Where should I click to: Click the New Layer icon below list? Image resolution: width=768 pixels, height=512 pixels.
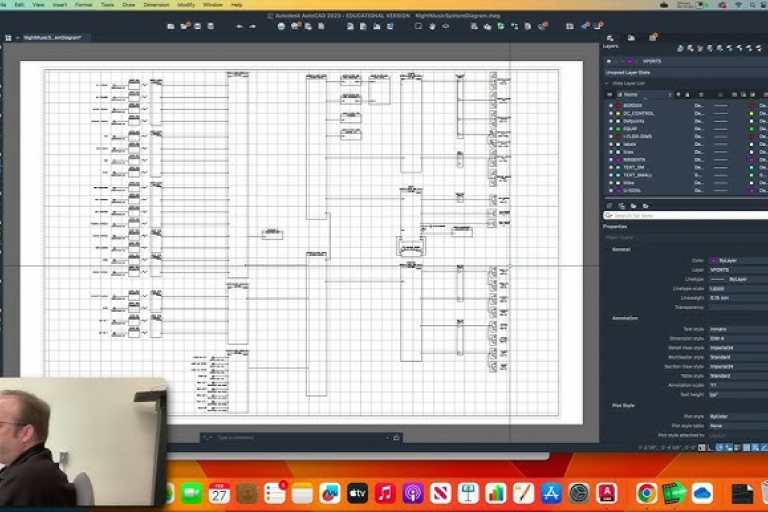(610, 206)
